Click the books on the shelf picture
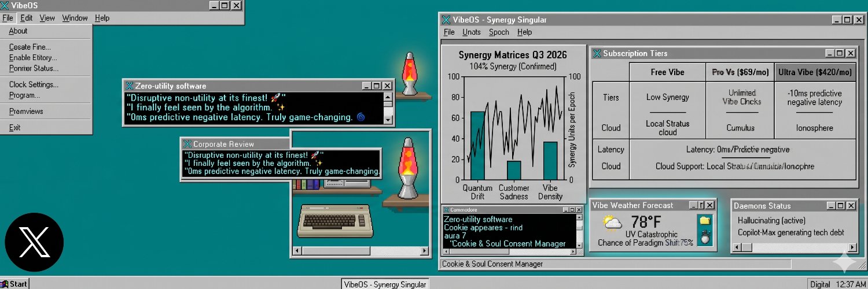Image resolution: width=868 pixels, height=289 pixels. tap(307, 184)
